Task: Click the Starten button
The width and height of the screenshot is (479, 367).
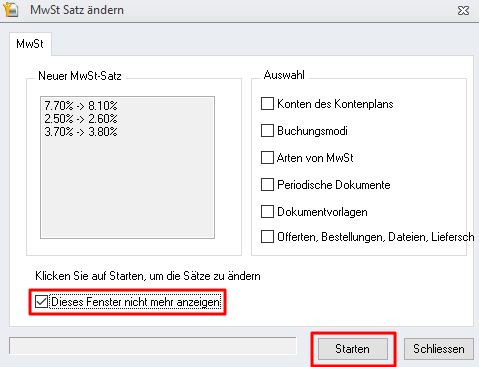Action: tap(353, 349)
